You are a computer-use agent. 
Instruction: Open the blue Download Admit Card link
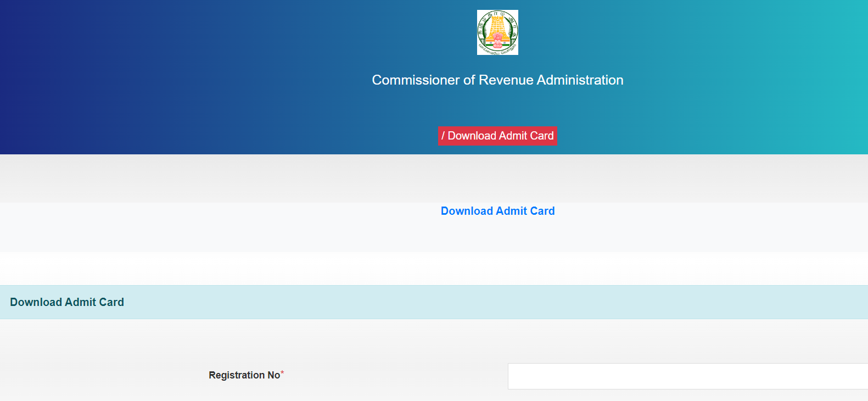click(x=497, y=211)
